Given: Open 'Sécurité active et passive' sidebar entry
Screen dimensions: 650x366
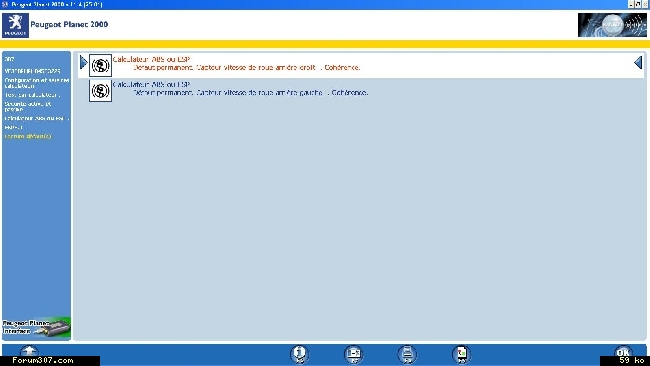Looking at the screenshot, I should [x=28, y=107].
